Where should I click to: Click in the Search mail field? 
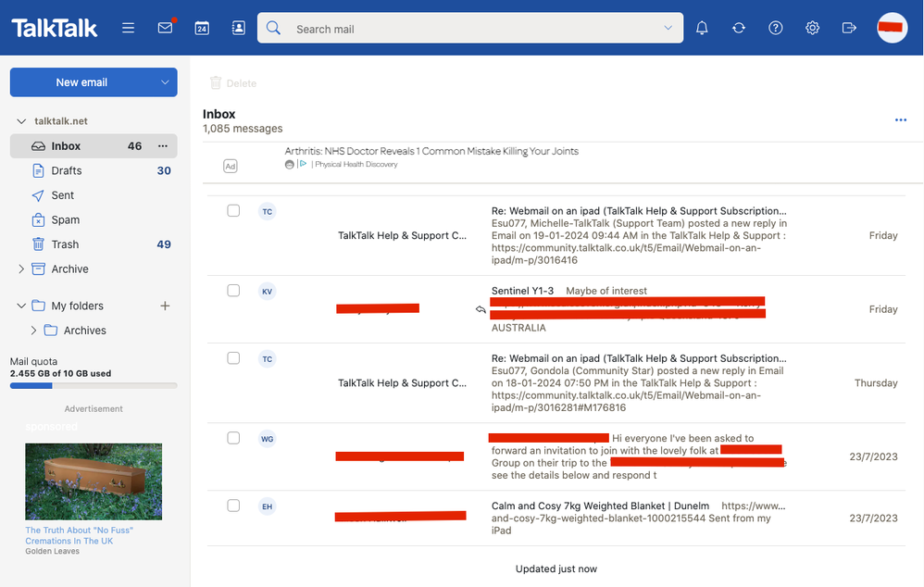471,29
